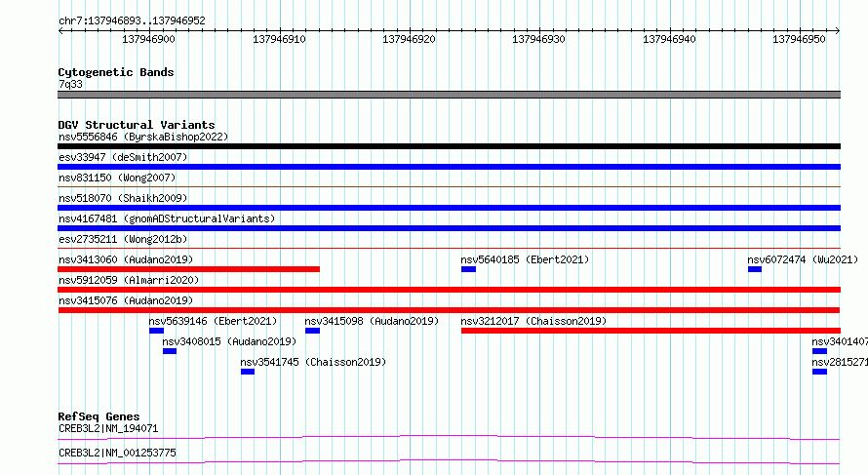This screenshot has height=475, width=868.
Task: Open variant nsv3415098 (Audano2019) label
Action: 372,321
